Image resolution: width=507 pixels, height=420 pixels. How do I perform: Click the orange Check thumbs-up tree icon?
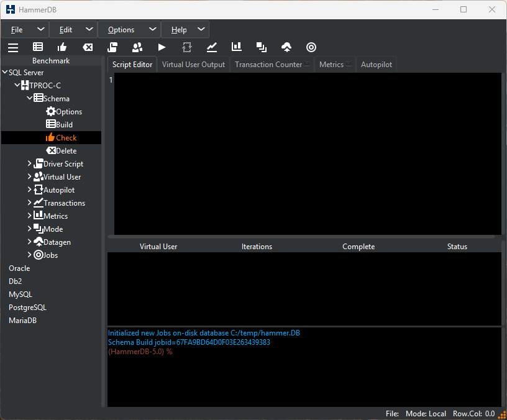(x=50, y=137)
